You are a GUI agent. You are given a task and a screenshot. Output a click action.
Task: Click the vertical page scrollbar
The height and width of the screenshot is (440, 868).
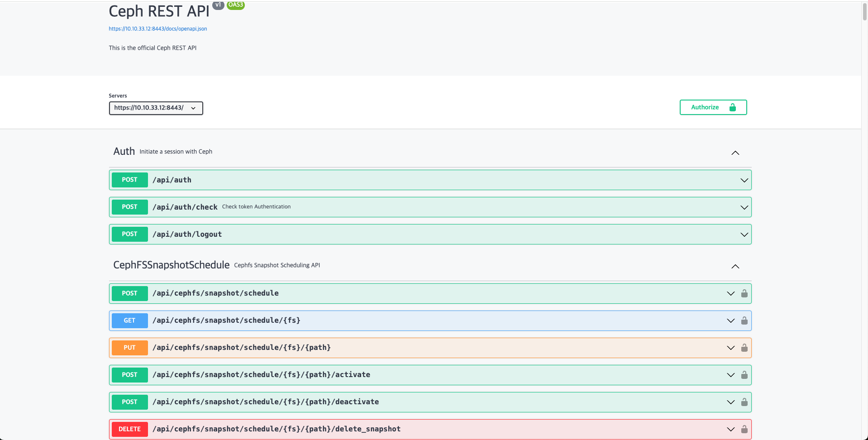(x=864, y=12)
